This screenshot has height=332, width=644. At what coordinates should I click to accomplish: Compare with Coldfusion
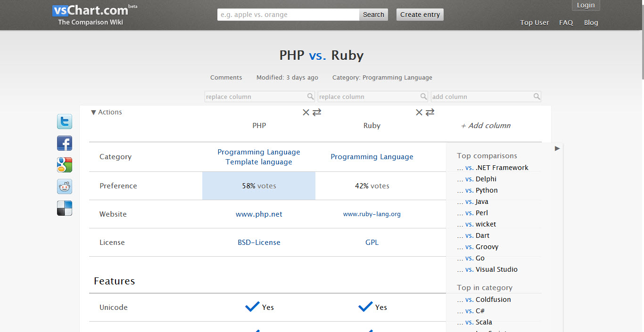484,300
